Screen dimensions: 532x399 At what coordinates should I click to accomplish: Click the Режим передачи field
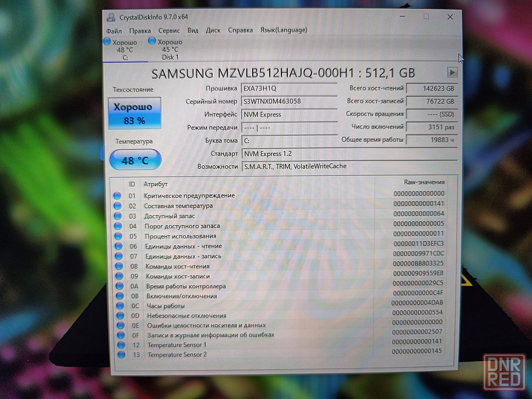click(x=289, y=128)
